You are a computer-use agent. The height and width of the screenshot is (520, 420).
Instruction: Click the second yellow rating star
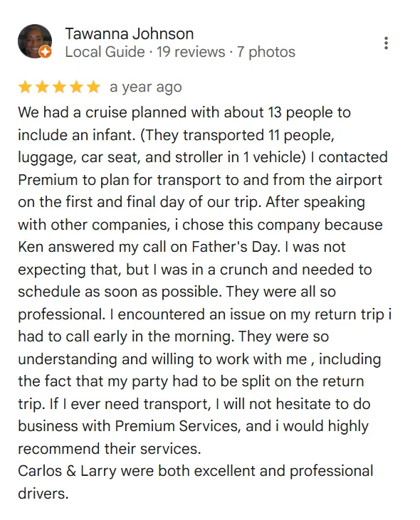pyautogui.click(x=42, y=87)
